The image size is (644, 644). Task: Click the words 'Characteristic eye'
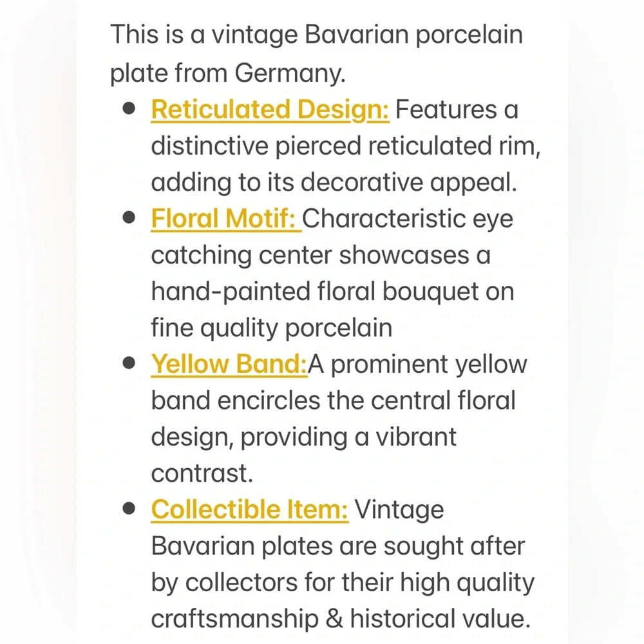click(x=408, y=220)
